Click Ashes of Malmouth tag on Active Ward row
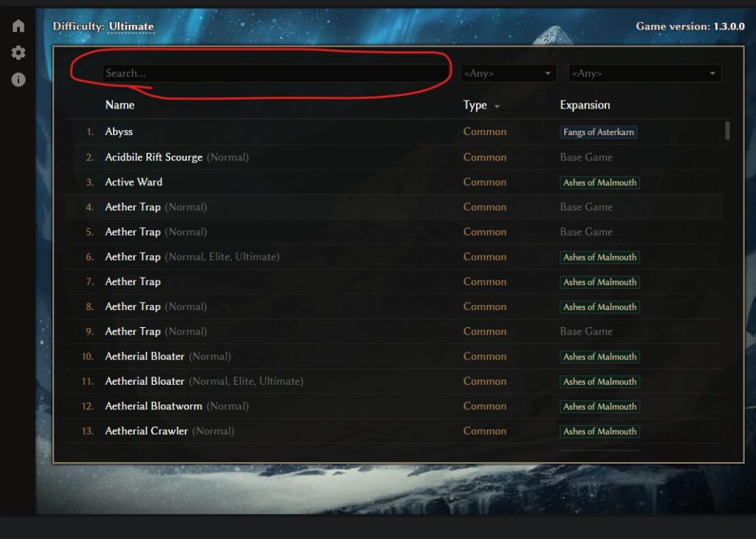The image size is (756, 539). pos(599,182)
